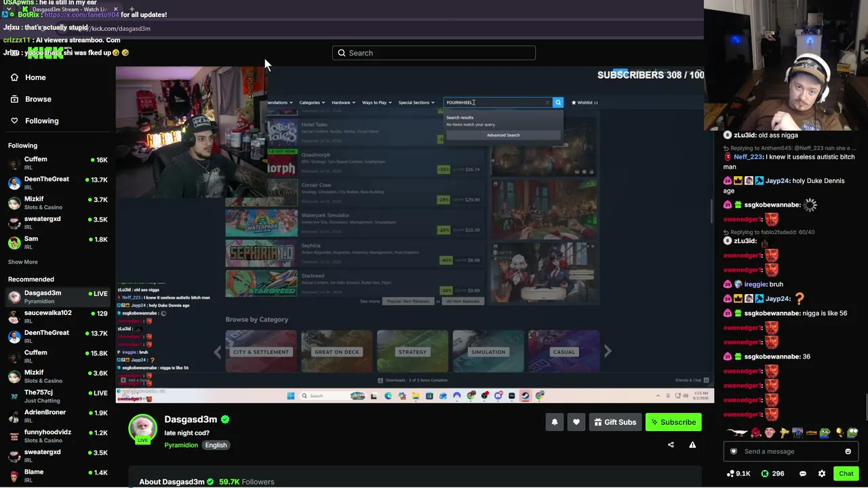Open the Steam Hardware dropdown menu
Viewport: 868px width, 488px height.
(343, 102)
